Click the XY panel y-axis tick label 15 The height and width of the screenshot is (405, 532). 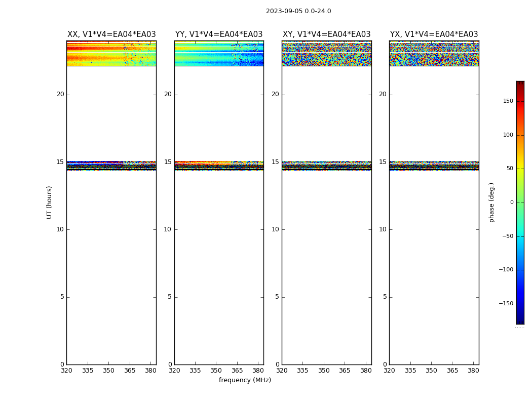pos(276,162)
